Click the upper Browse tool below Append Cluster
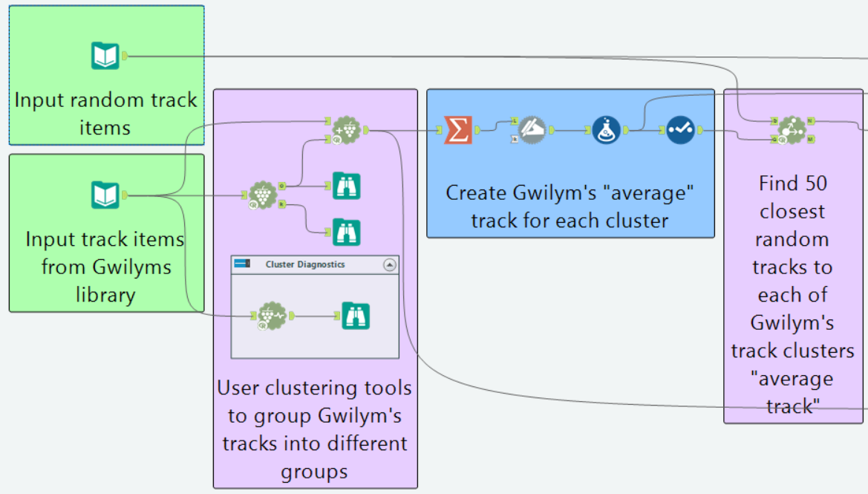Screen dimensions: 868x494 pos(346,186)
